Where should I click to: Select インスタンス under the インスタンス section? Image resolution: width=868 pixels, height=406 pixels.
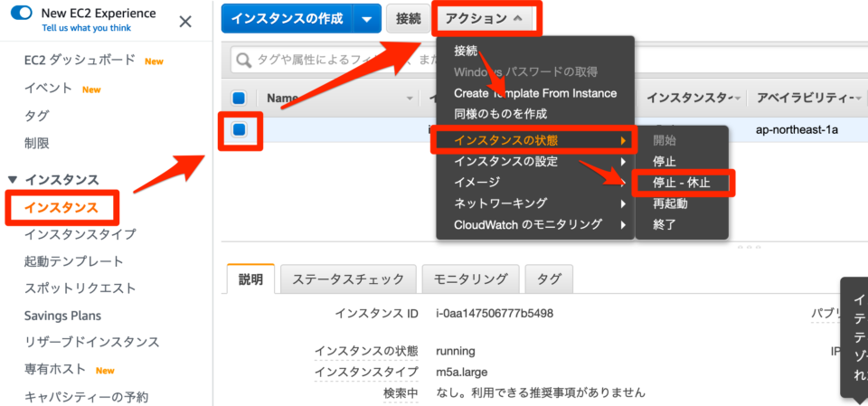pyautogui.click(x=61, y=208)
